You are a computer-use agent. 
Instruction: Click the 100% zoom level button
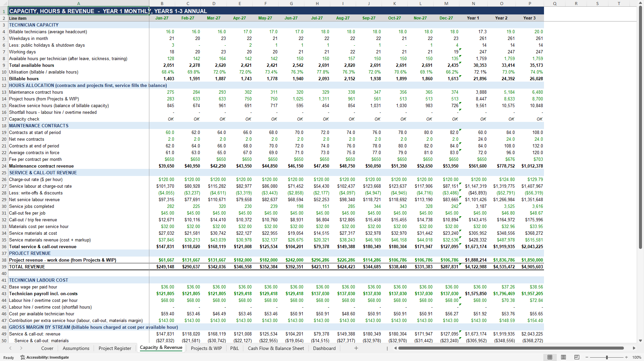tap(637, 357)
